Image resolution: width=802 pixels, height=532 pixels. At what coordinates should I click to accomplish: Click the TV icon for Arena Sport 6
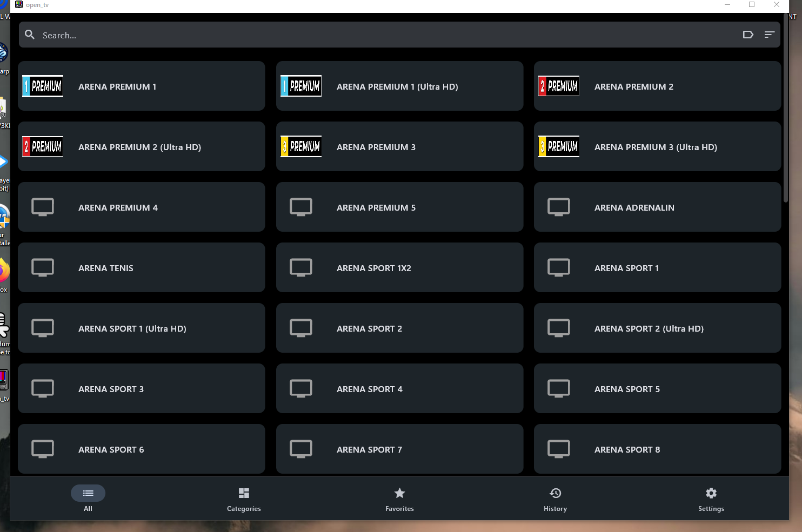tap(43, 449)
